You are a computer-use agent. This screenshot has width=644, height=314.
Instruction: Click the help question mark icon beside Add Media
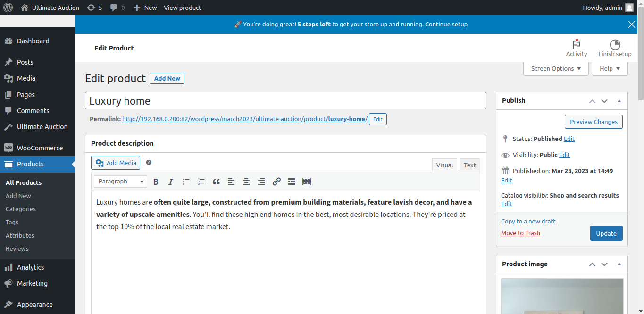coord(149,163)
